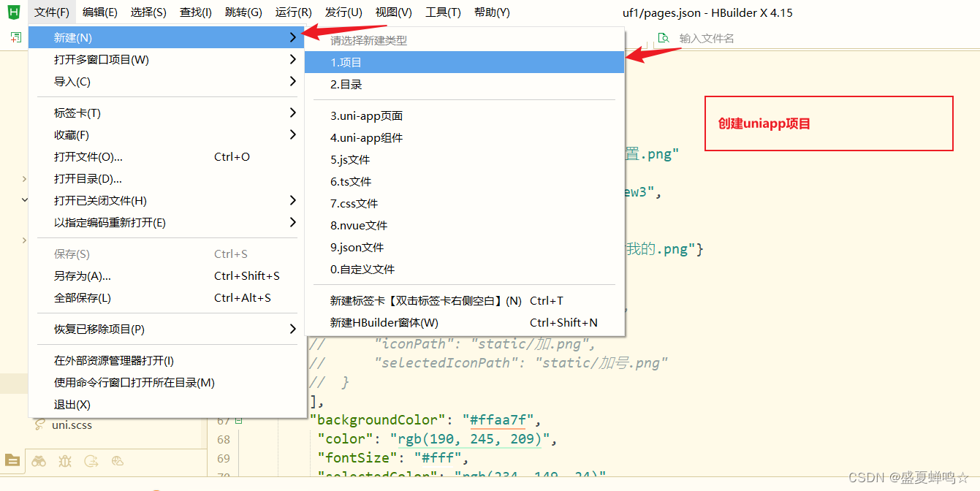This screenshot has height=491, width=980.
Task: Expand the 打开多窗口项目(W) submenu arrow
Action: click(292, 59)
